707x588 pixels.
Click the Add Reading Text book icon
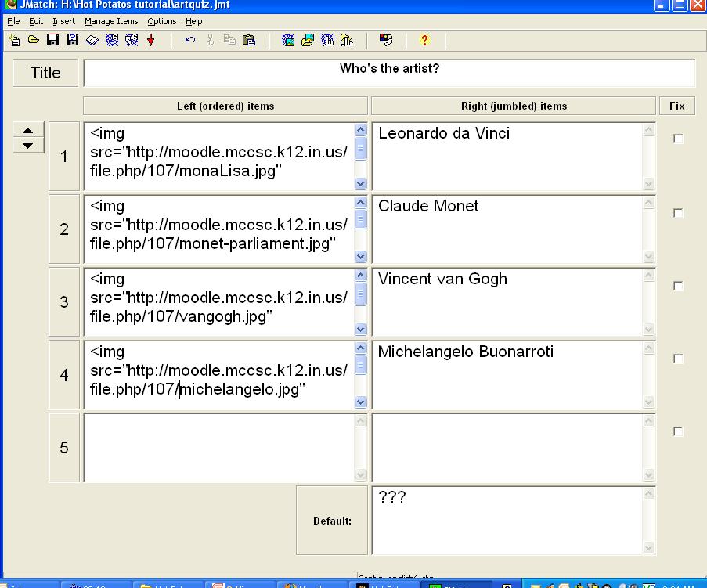click(92, 40)
